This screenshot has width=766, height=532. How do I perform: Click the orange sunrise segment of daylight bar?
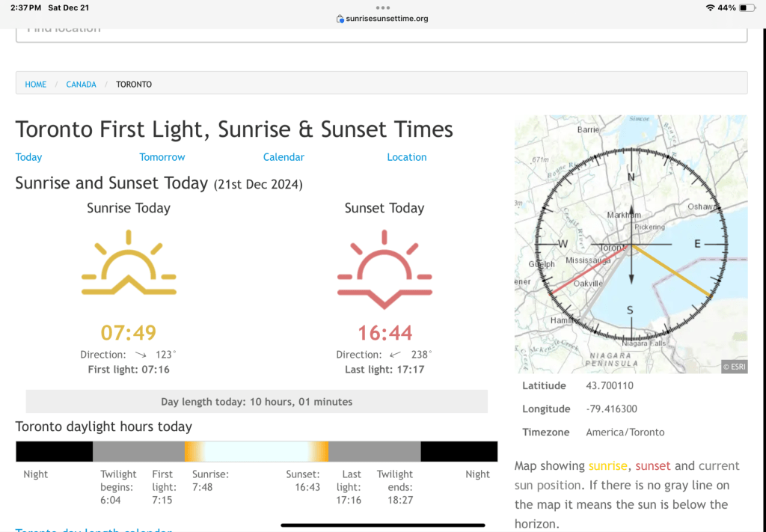(194, 451)
